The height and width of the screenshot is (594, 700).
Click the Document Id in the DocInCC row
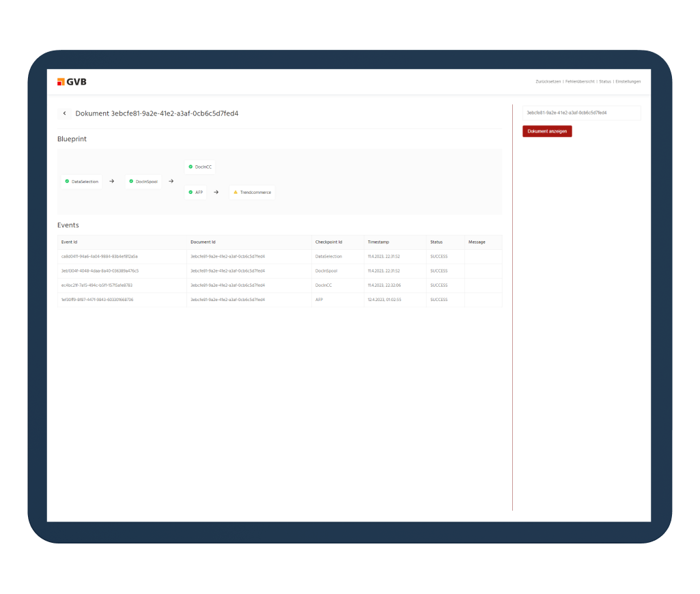pos(227,285)
